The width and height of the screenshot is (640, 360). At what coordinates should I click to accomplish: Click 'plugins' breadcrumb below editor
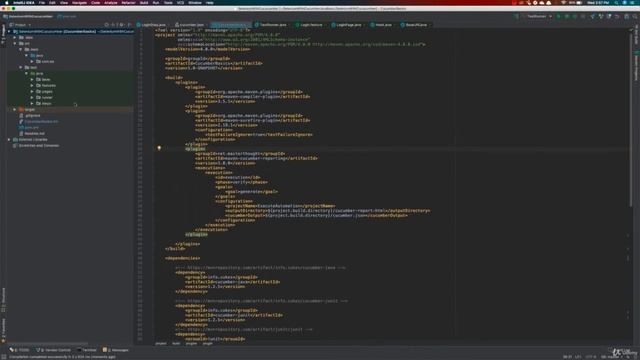pos(191,344)
